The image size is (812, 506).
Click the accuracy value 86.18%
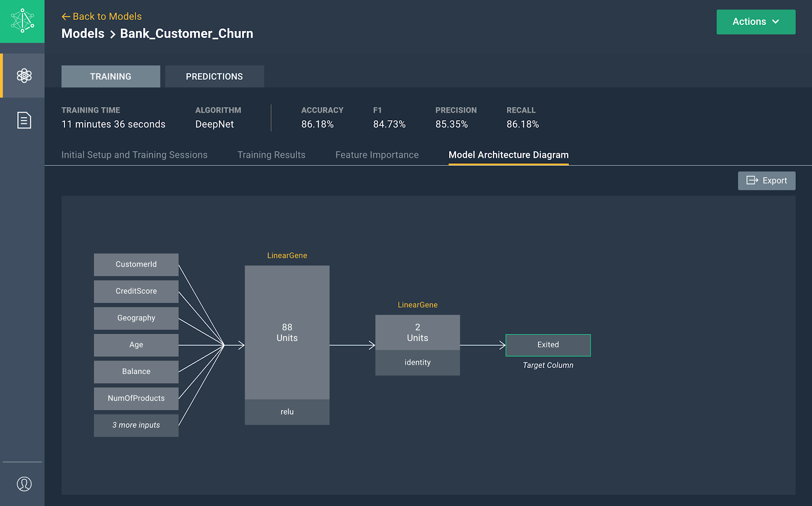click(x=318, y=124)
